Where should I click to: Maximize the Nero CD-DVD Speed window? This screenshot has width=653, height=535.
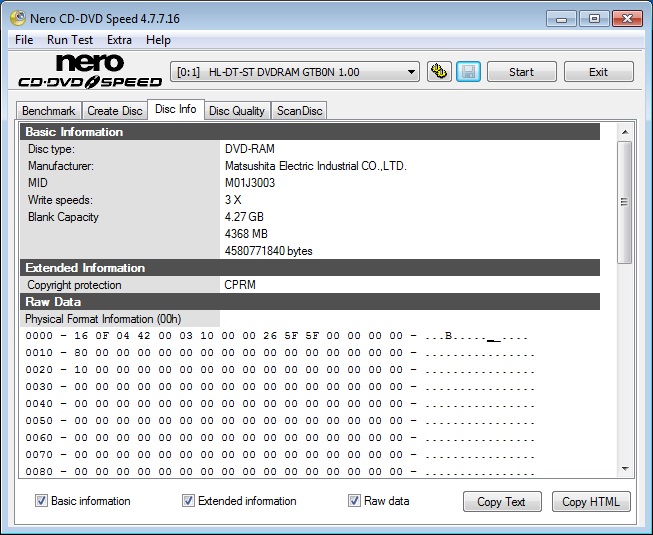point(594,19)
